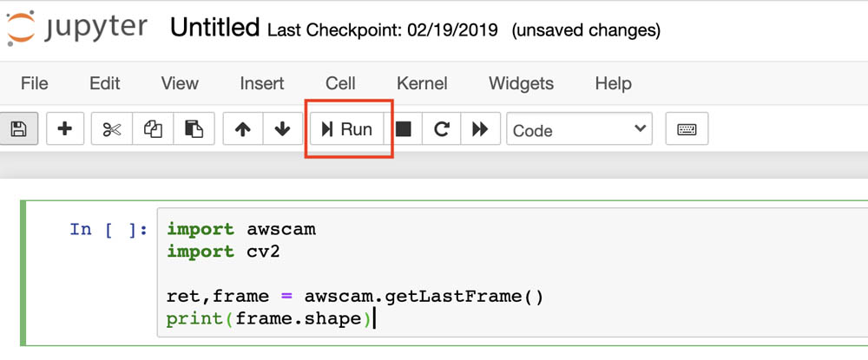Image resolution: width=868 pixels, height=360 pixels.
Task: Move selected cell up arrow
Action: click(242, 129)
